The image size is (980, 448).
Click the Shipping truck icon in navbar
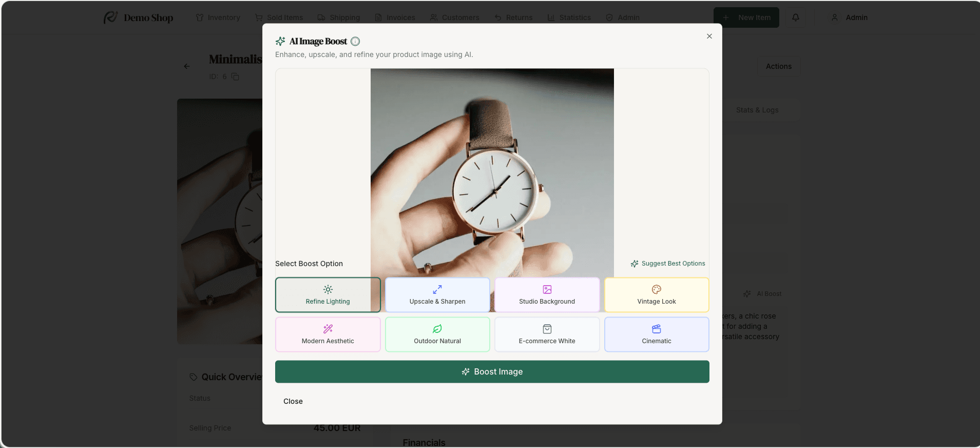point(321,17)
